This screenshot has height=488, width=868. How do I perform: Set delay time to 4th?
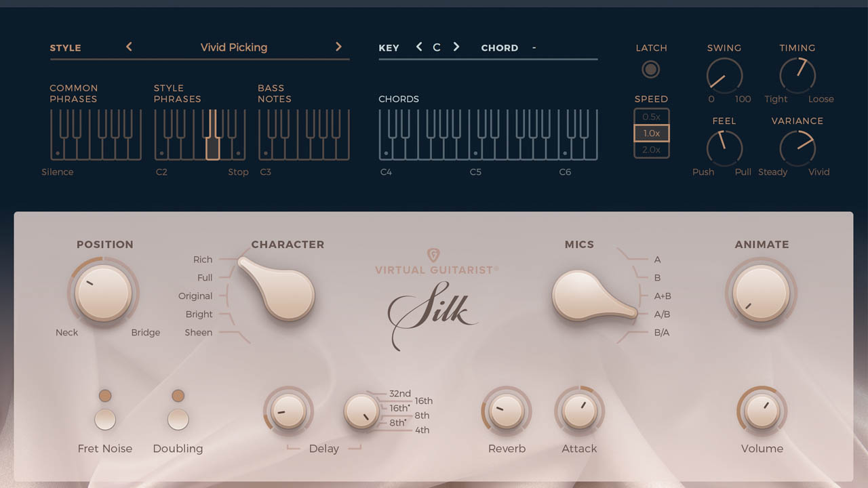click(422, 430)
